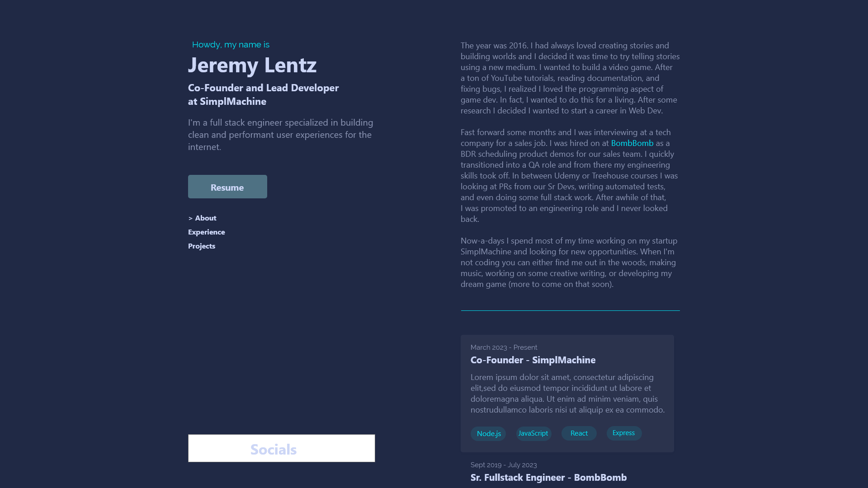This screenshot has height=488, width=868.
Task: Click the Jeremy Lentz name heading
Action: (252, 65)
